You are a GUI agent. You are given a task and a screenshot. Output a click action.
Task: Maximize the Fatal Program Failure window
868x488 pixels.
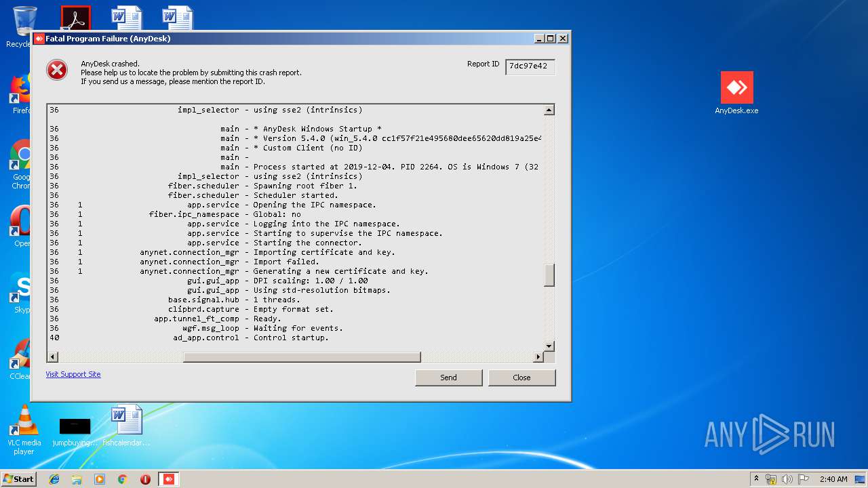click(x=550, y=39)
